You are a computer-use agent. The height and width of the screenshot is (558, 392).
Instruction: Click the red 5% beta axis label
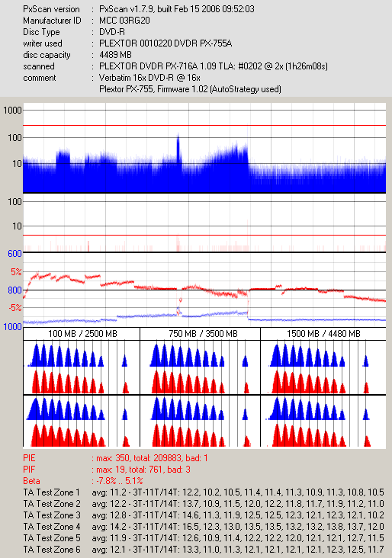(16, 272)
